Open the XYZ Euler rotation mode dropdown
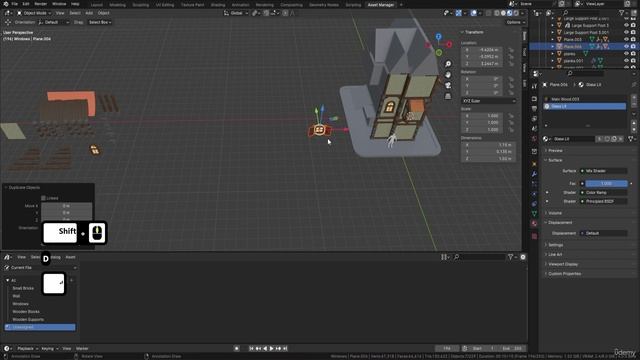Image resolution: width=640 pixels, height=360 pixels. point(489,101)
